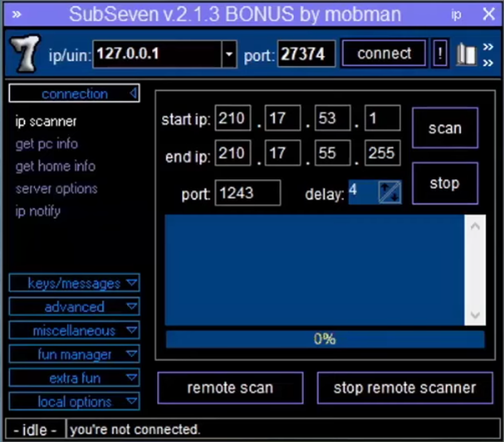The height and width of the screenshot is (442, 504).
Task: Start the scan with the scan button
Action: (445, 128)
